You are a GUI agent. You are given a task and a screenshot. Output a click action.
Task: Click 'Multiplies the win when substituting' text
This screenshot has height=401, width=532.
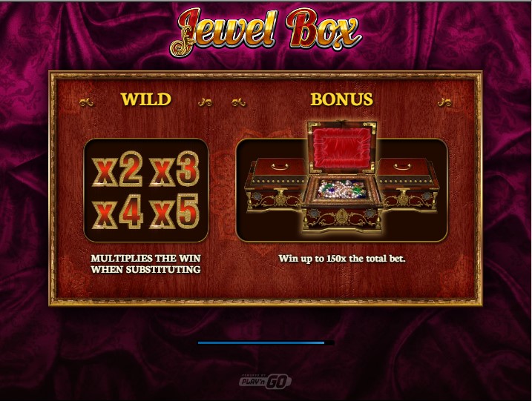tap(146, 264)
